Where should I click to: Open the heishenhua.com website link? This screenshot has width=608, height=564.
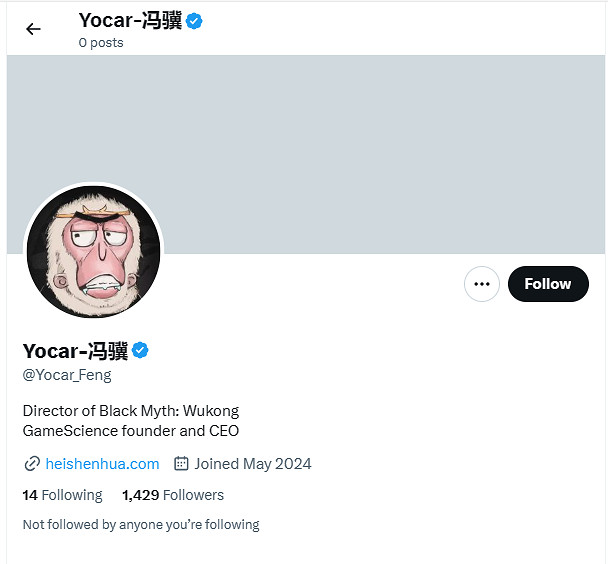click(x=102, y=464)
